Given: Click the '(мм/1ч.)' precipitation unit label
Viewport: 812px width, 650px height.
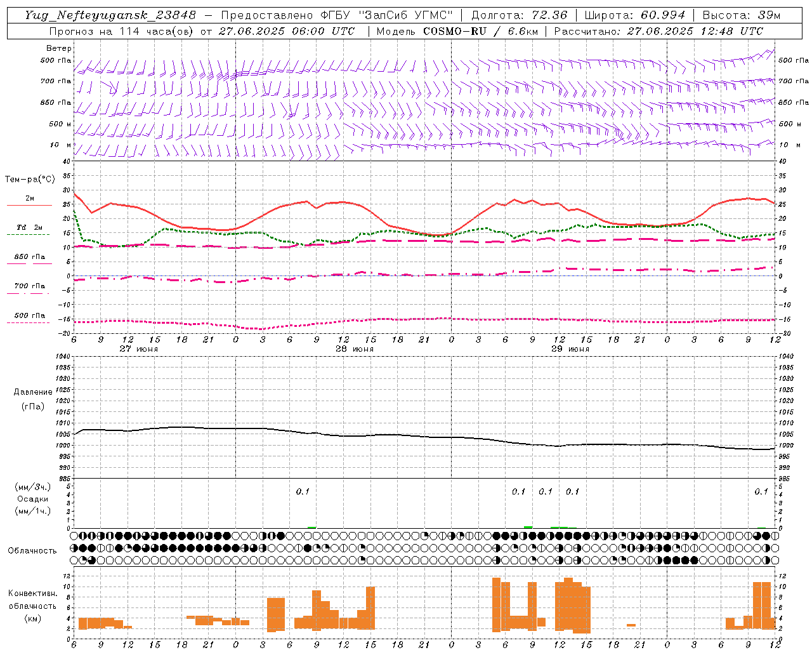Looking at the screenshot, I should tap(33, 511).
